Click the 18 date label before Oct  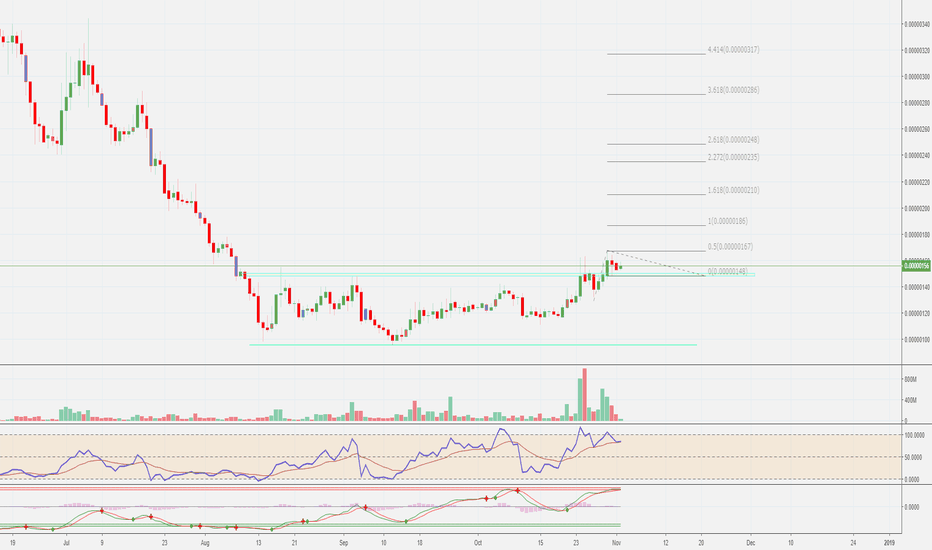[419, 543]
